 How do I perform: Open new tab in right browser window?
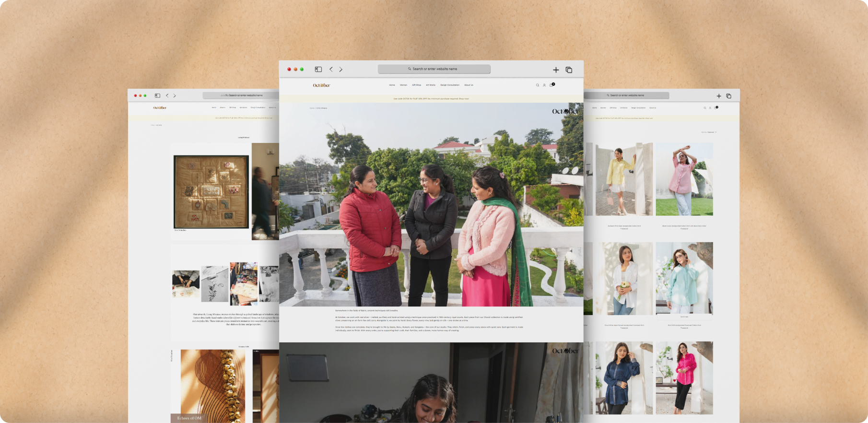click(x=718, y=96)
